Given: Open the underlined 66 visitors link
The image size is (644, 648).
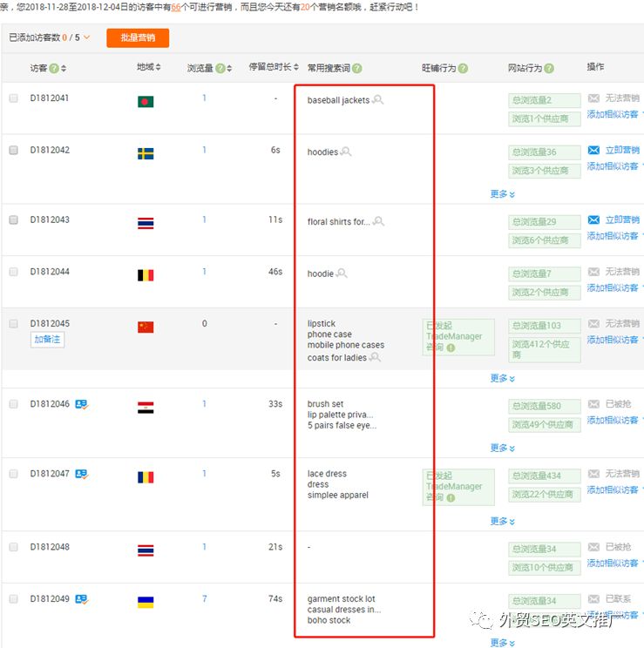Looking at the screenshot, I should click(x=176, y=7).
